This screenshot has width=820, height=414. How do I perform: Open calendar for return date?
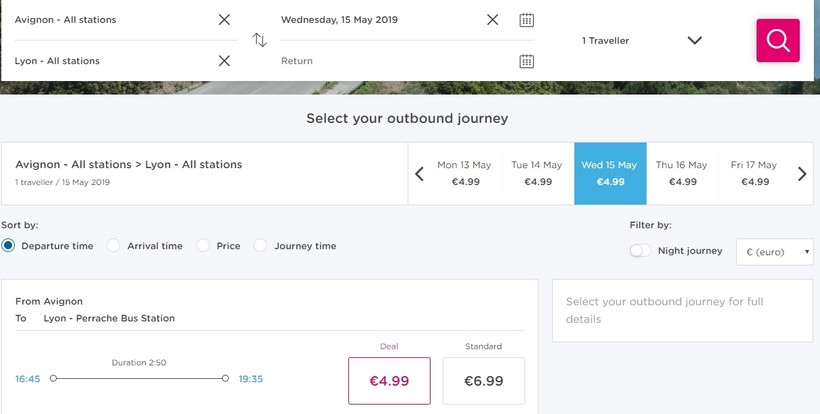pos(526,61)
